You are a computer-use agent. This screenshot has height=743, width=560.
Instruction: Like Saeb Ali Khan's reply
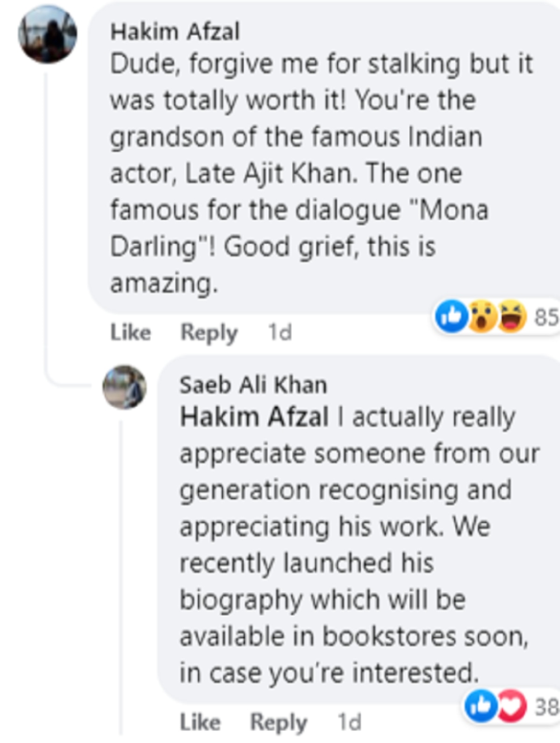click(200, 722)
